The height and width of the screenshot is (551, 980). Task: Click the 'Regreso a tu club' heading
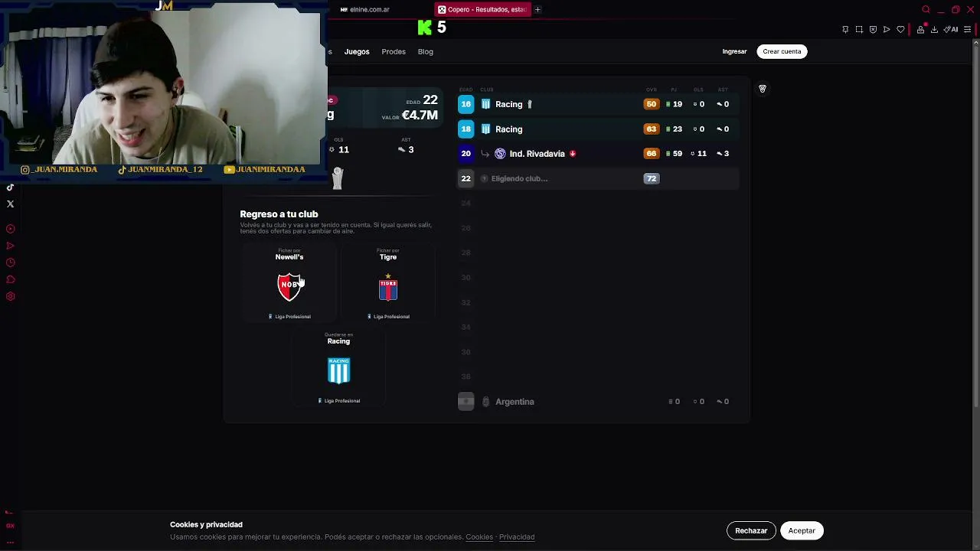[279, 214]
